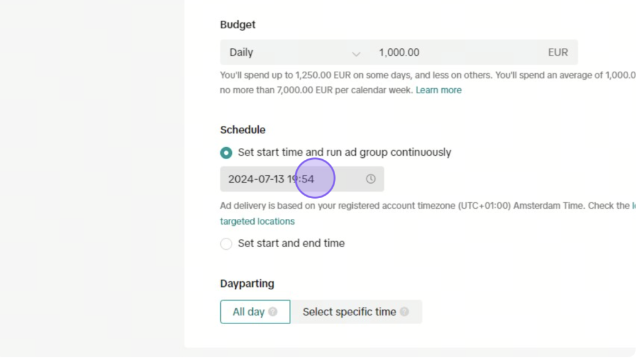644x358 pixels.
Task: Open the Learn more link
Action: pyautogui.click(x=438, y=90)
